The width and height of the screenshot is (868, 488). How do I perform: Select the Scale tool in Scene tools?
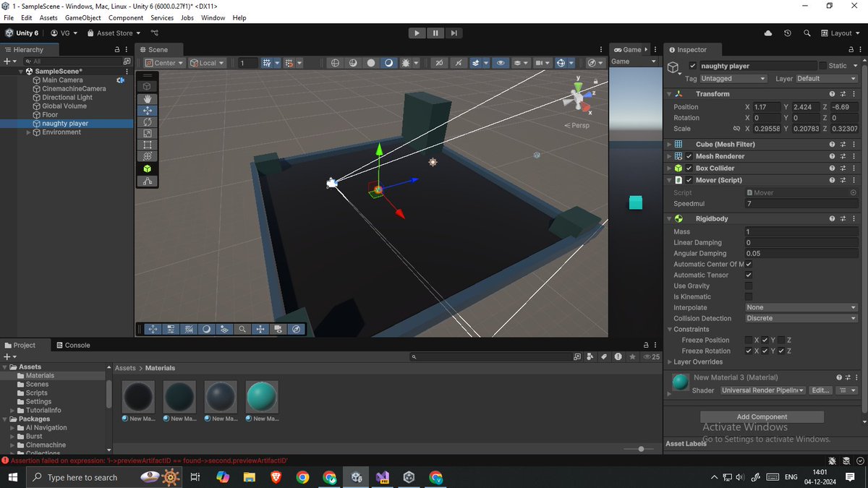point(148,133)
